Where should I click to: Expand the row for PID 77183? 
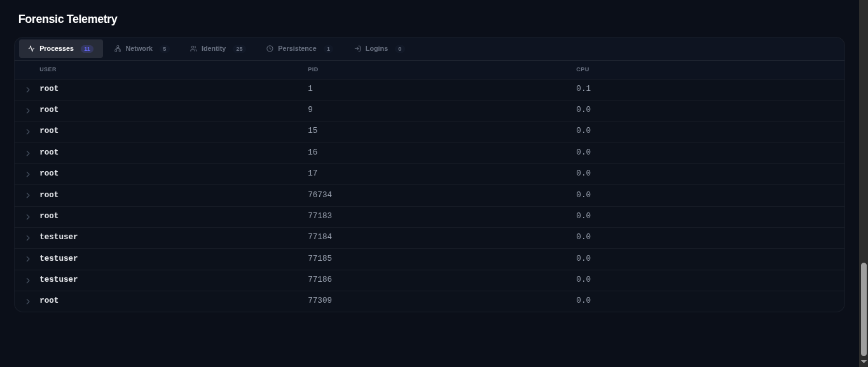[x=28, y=217]
